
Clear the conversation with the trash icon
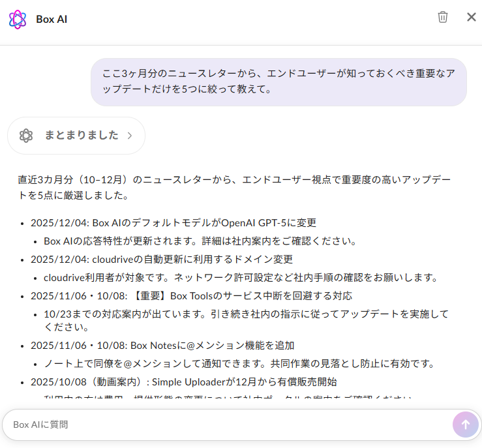[x=443, y=18]
